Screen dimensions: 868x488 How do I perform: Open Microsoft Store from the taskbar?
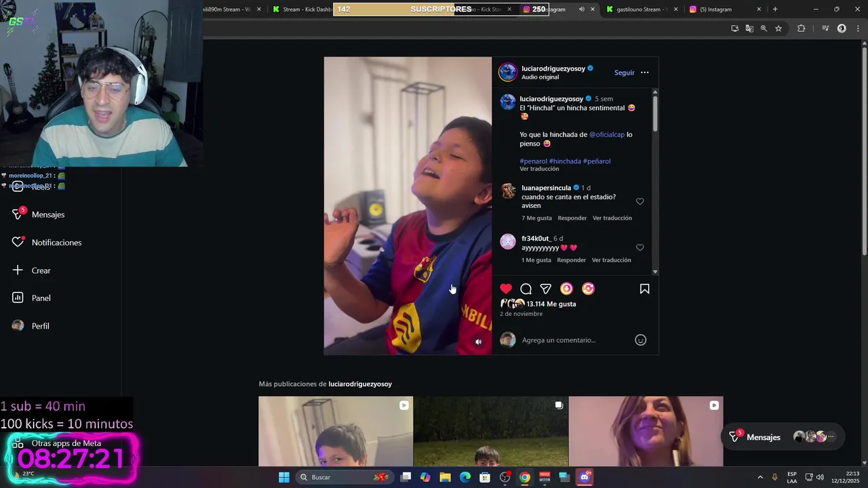485,477
